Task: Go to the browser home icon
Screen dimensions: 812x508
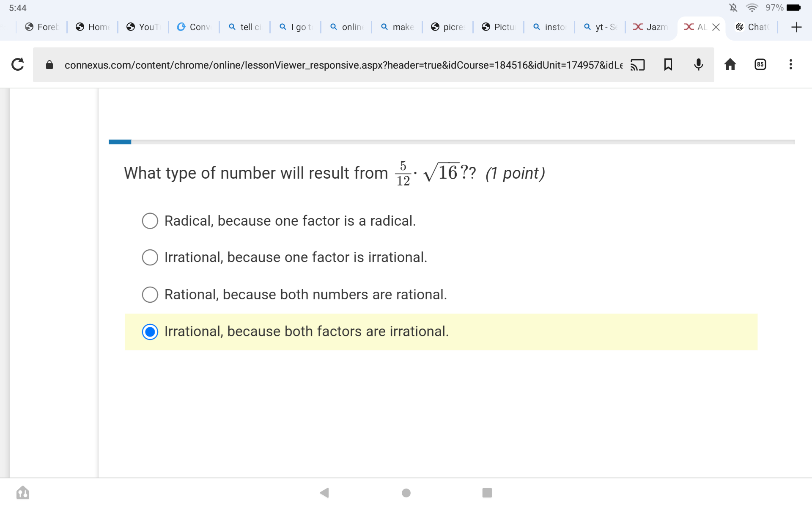Action: click(x=730, y=64)
